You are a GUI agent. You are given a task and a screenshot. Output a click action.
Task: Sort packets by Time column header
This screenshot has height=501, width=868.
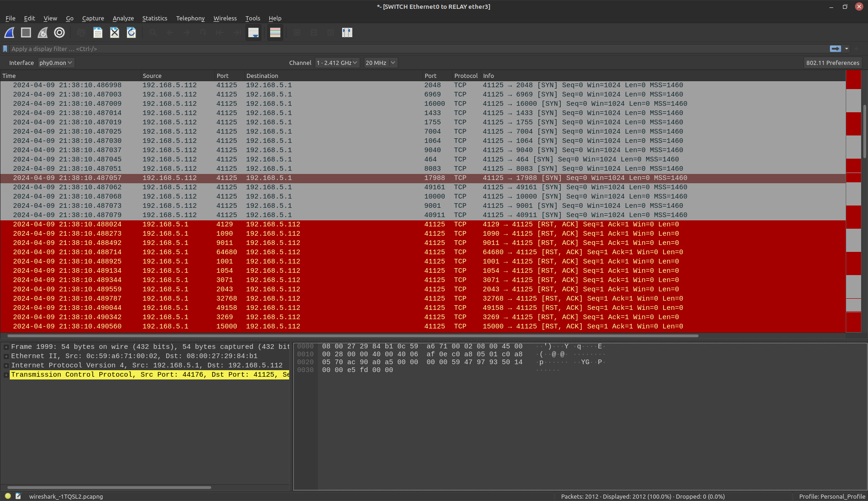pos(70,76)
